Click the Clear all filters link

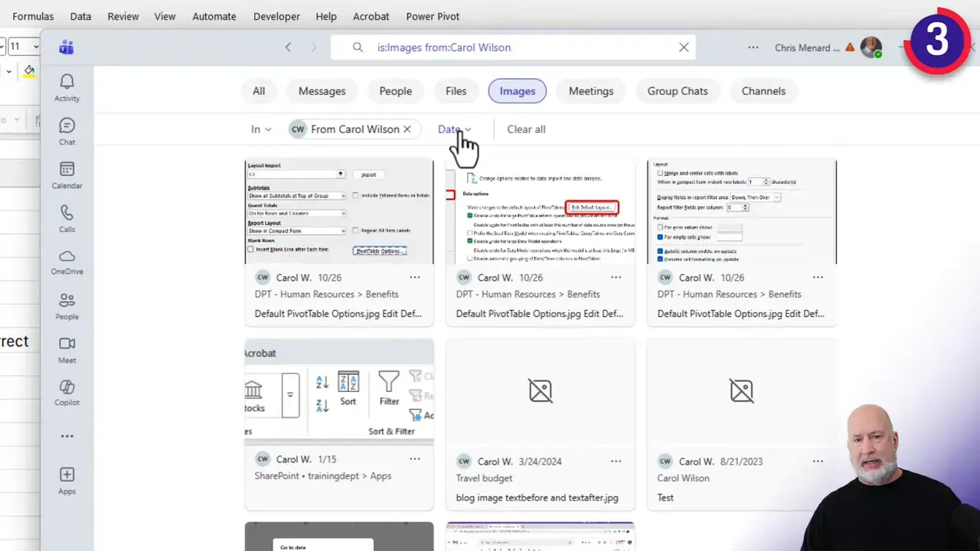coord(526,129)
